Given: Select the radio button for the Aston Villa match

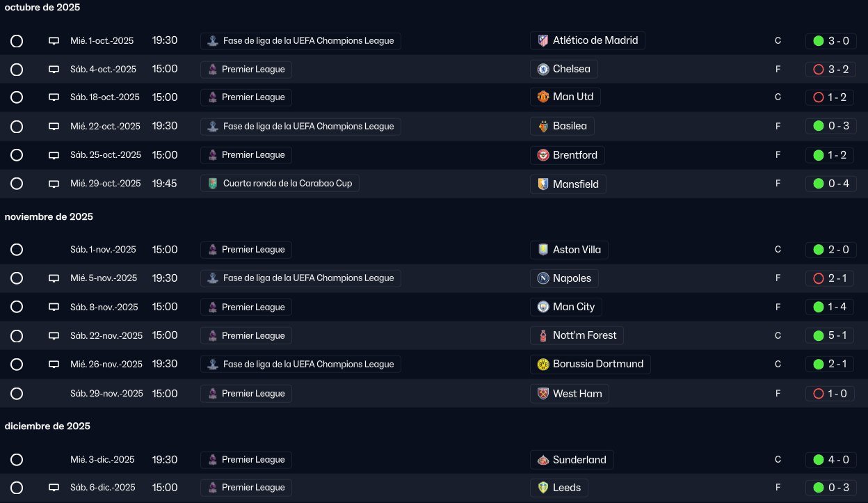Looking at the screenshot, I should click(17, 250).
